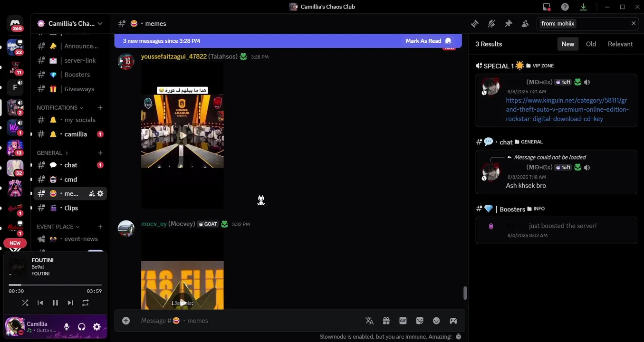Clear the search with X icon

pos(633,23)
